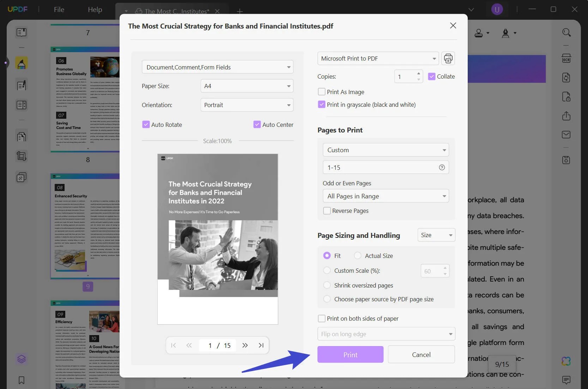Open the Search icon in right sidebar

[567, 32]
